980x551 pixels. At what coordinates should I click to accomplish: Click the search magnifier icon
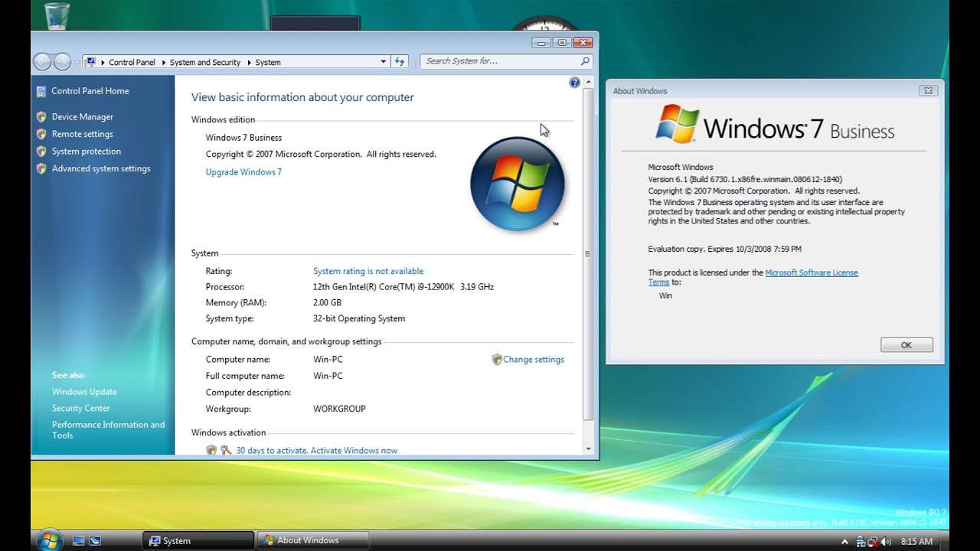[585, 61]
